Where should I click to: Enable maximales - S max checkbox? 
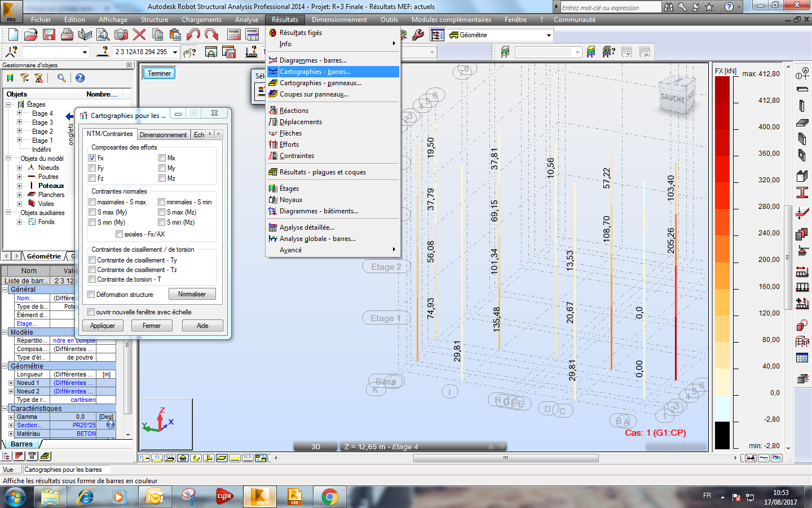click(92, 202)
